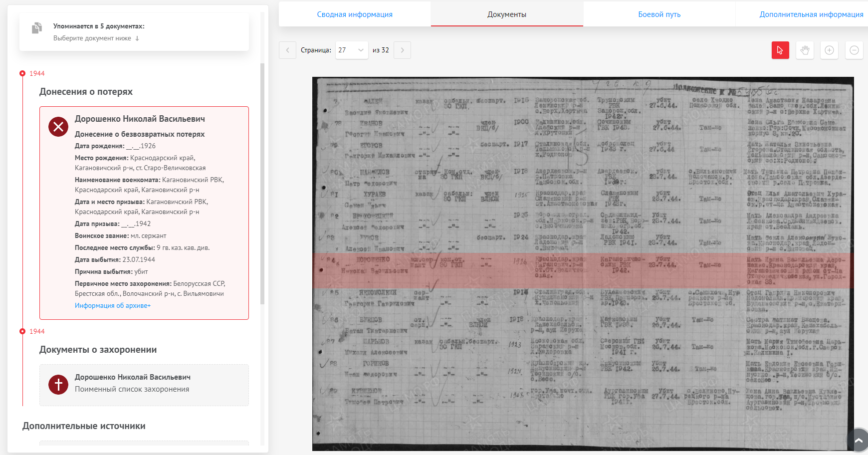Viewport: 868px width, 455px height.
Task: Go to the next document page
Action: (x=403, y=50)
